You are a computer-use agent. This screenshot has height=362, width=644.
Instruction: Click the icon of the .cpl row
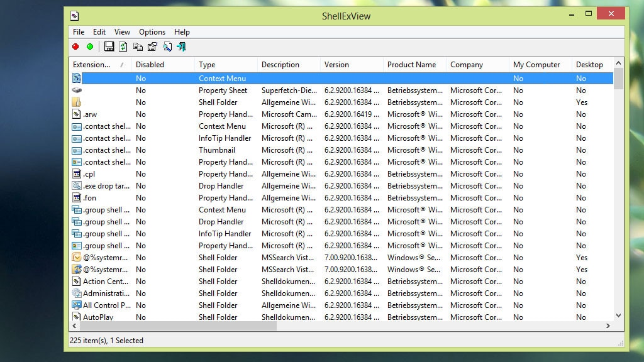[x=77, y=173]
